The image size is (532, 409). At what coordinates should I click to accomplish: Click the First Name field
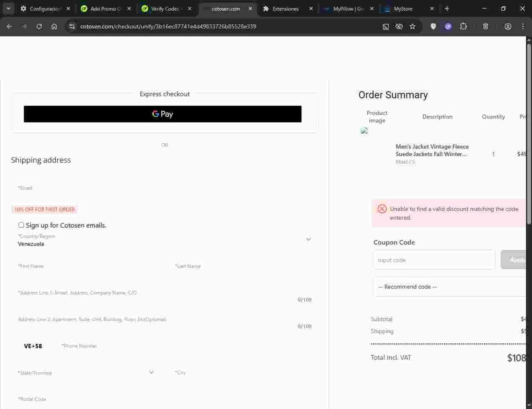click(x=86, y=266)
